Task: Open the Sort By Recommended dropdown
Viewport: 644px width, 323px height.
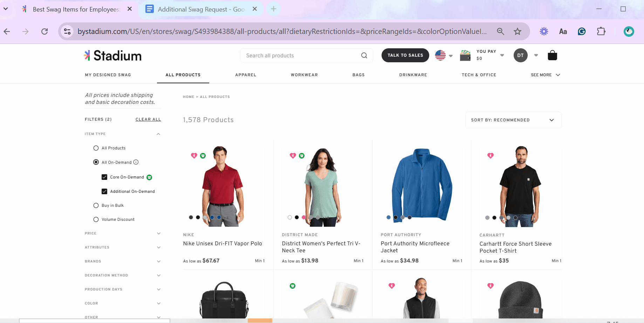Action: (513, 120)
